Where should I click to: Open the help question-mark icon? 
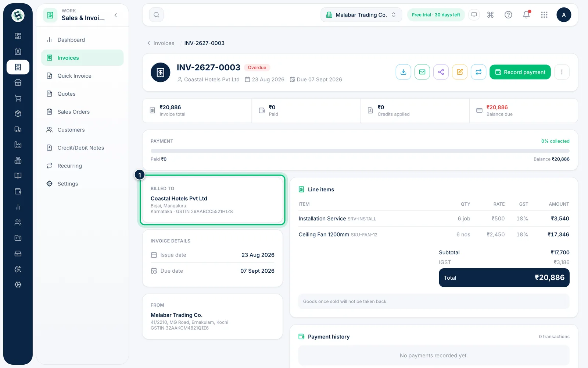point(508,15)
